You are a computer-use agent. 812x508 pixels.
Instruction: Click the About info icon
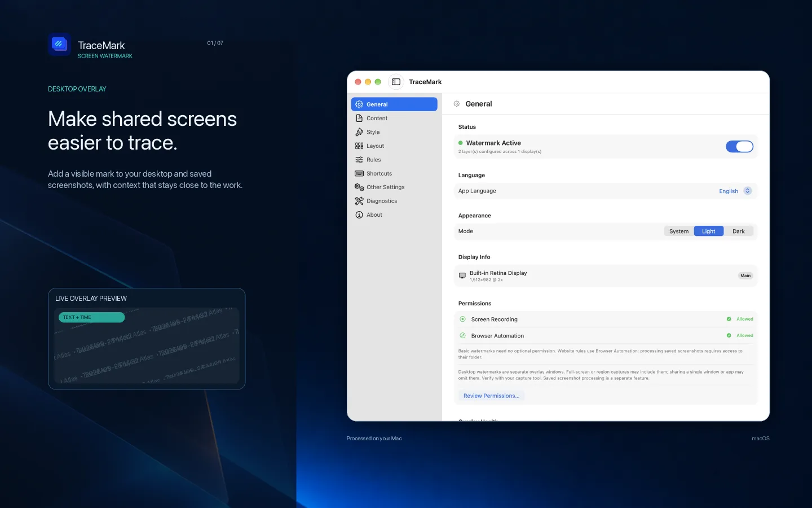359,214
